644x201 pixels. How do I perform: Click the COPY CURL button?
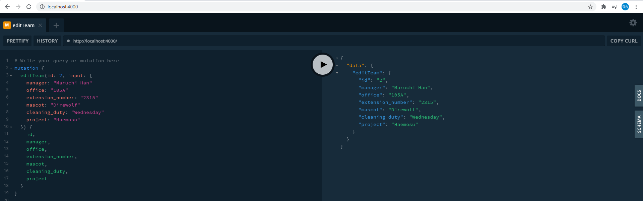[624, 41]
